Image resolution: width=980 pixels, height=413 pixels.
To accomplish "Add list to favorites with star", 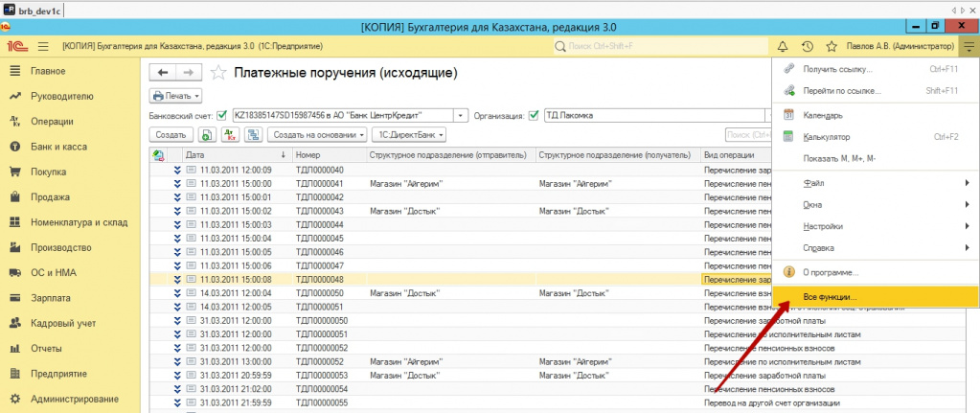I will [217, 73].
